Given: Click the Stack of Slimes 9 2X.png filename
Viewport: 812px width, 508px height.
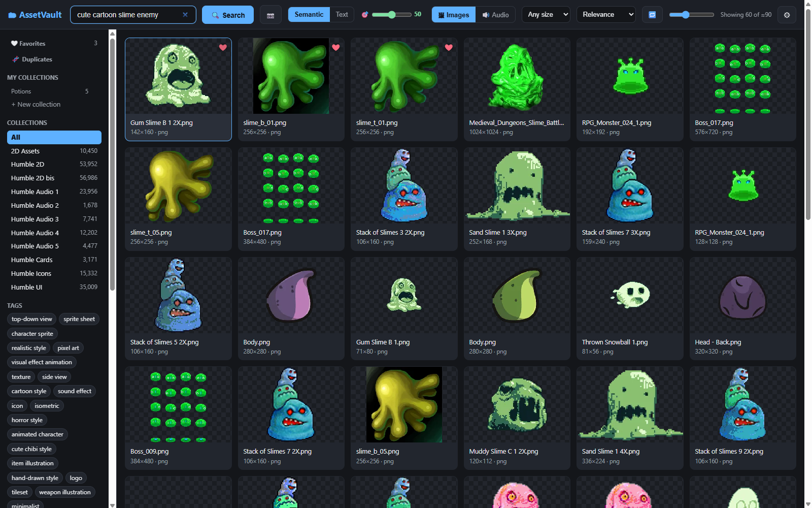Looking at the screenshot, I should pos(729,452).
